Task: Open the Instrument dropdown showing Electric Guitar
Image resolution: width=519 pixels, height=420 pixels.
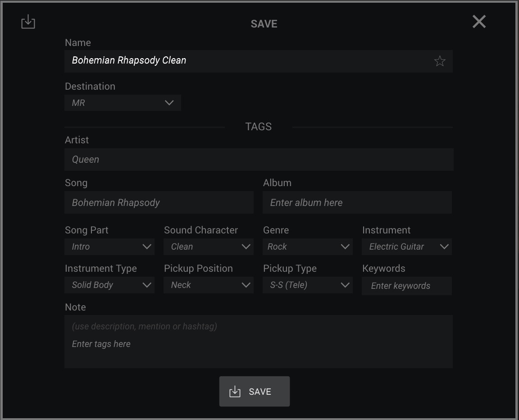Action: pyautogui.click(x=407, y=247)
